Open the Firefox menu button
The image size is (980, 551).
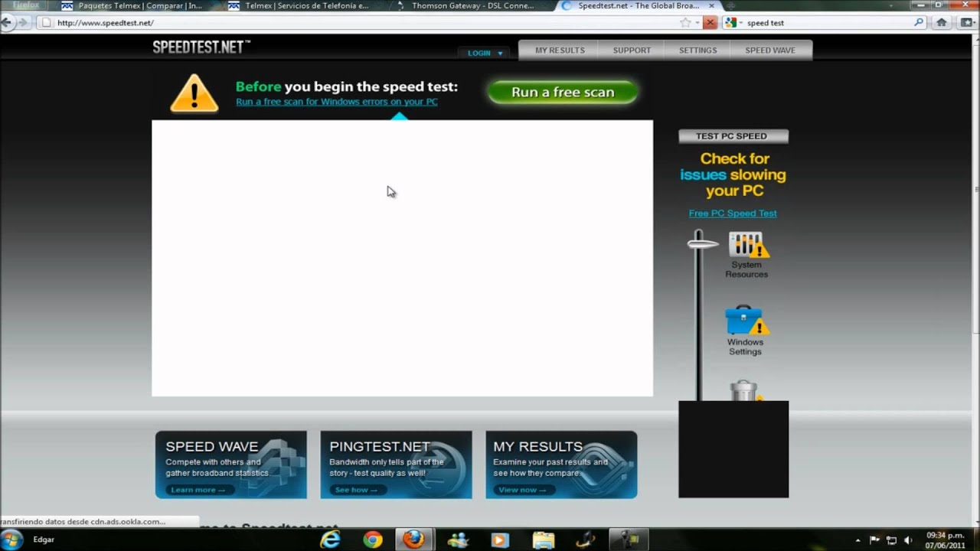(25, 5)
